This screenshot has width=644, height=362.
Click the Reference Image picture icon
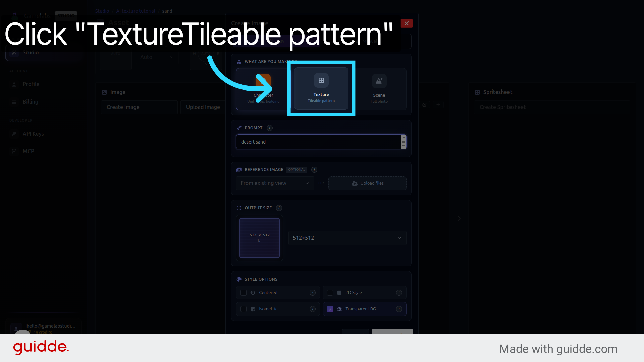tap(239, 170)
